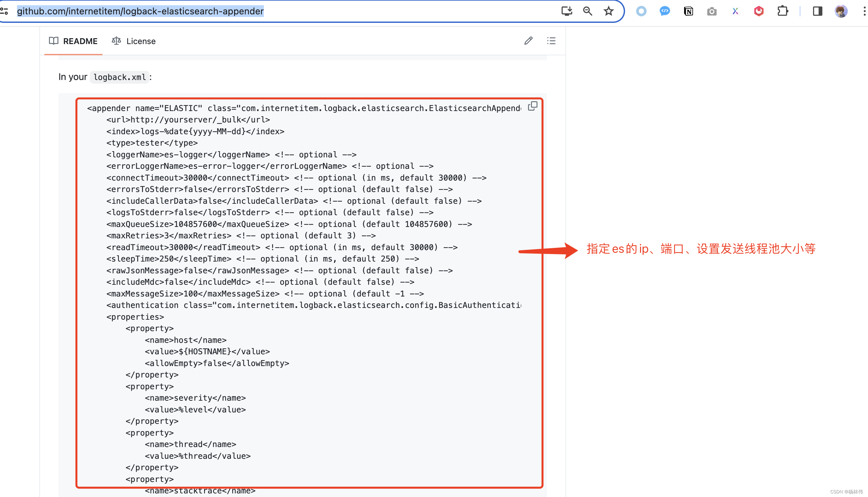Edit the README with pencil icon
The width and height of the screenshot is (868, 497).
click(x=528, y=41)
